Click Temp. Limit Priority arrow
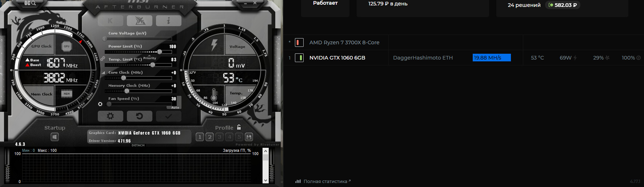 [x=149, y=56]
